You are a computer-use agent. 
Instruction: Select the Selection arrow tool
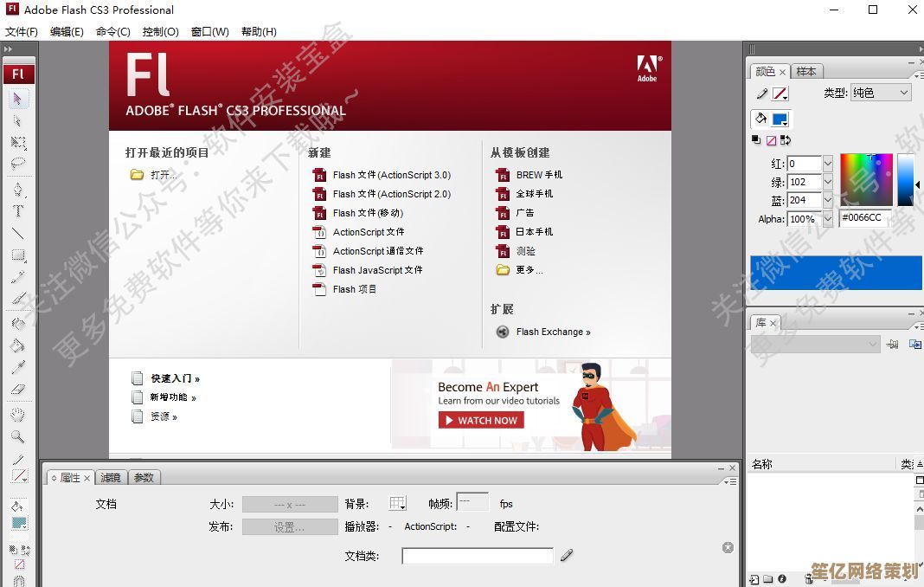[17, 99]
